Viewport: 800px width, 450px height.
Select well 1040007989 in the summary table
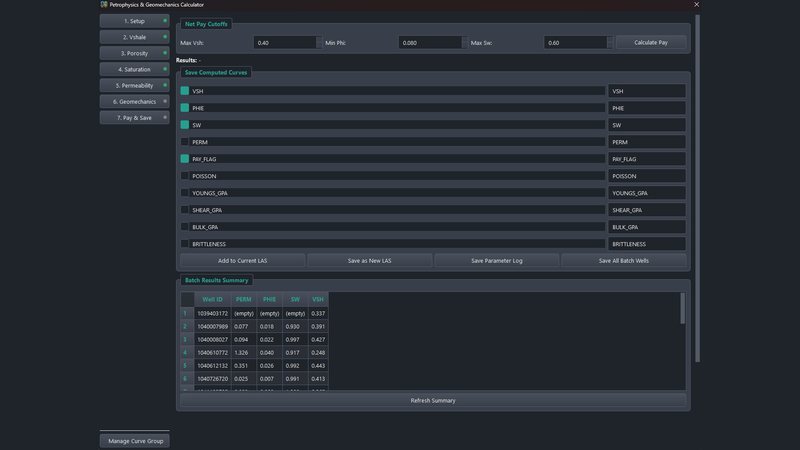[212, 327]
